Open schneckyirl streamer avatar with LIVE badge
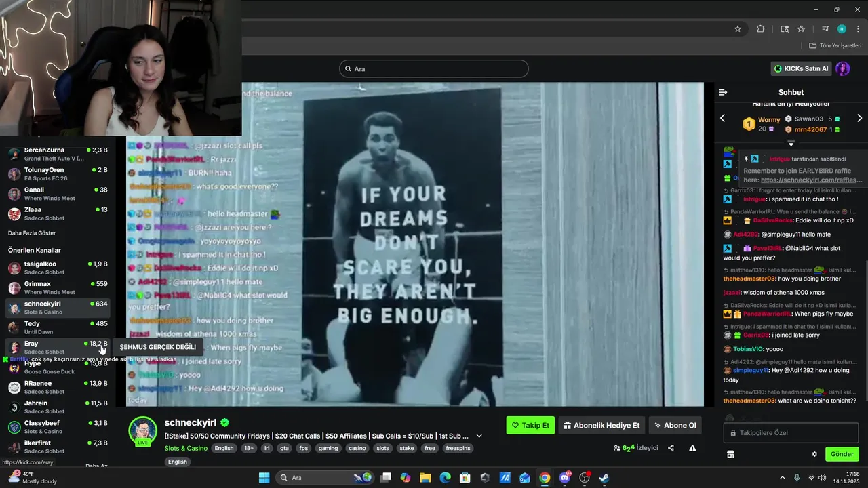868x488 pixels. click(142, 432)
